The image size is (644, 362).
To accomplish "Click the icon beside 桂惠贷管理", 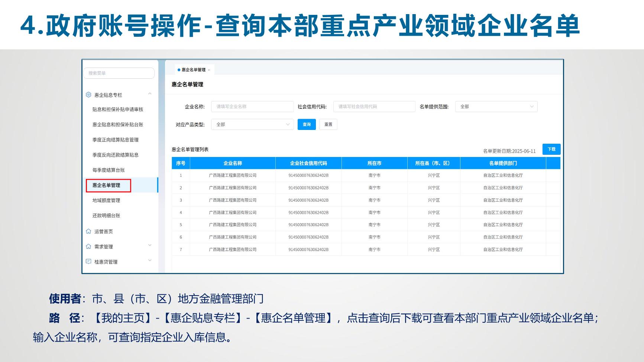I will [x=88, y=261].
